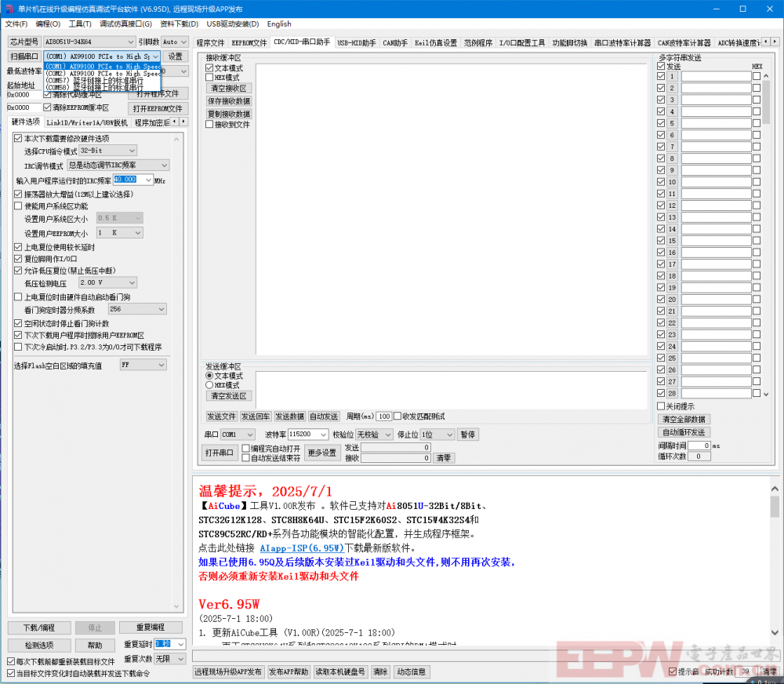Image resolution: width=784 pixels, height=684 pixels.
Task: Open the 调试仿真接口(G) menu
Action: (125, 24)
